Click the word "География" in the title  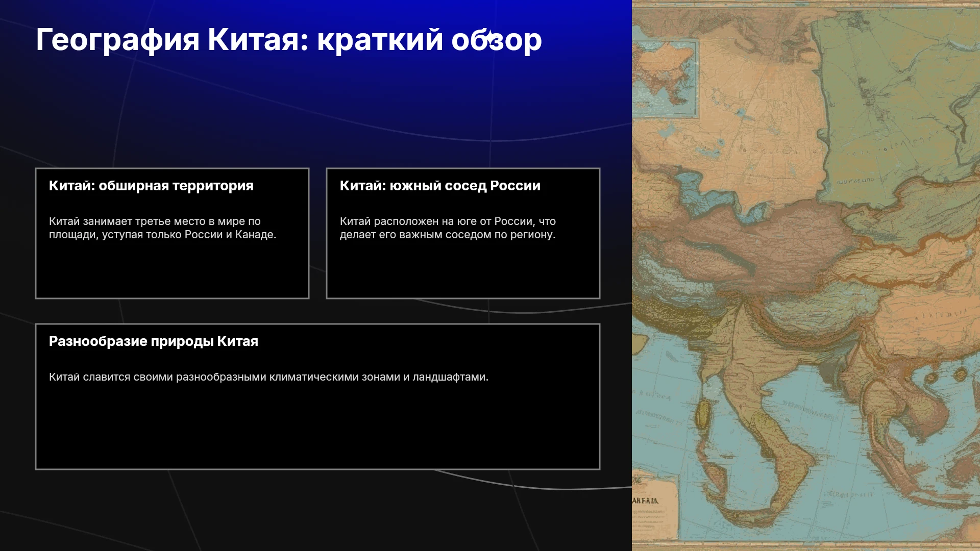(117, 40)
